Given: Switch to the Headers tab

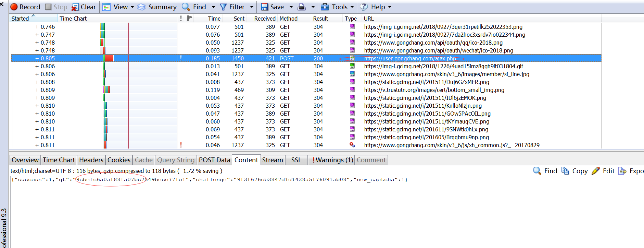Looking at the screenshot, I should click(x=91, y=160).
